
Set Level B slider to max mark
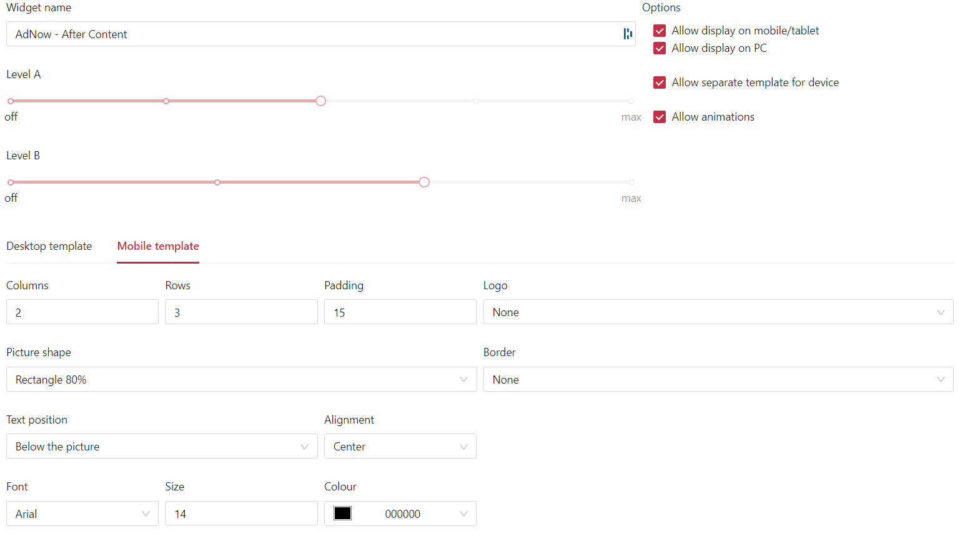pyautogui.click(x=631, y=182)
